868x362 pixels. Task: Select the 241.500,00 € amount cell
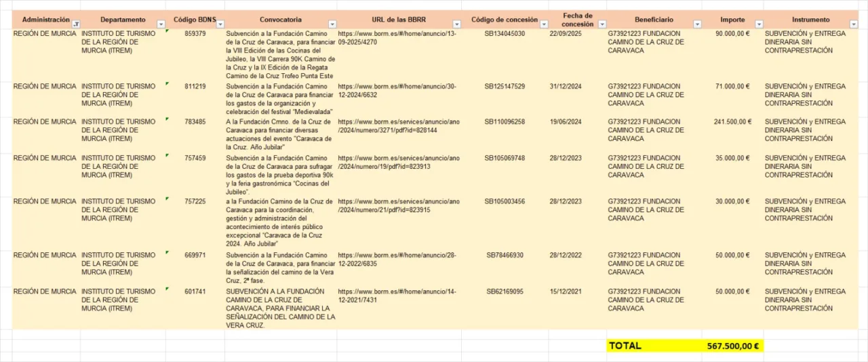[x=732, y=122]
